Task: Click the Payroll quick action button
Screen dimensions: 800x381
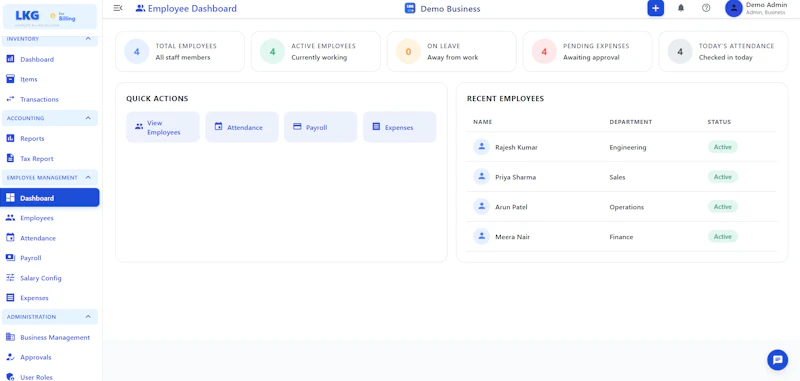Action: click(320, 127)
